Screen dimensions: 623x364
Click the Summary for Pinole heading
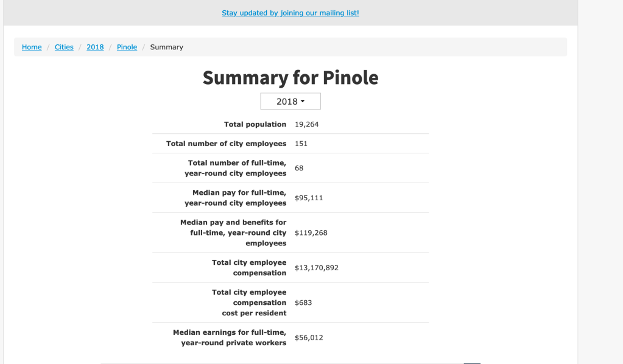[x=290, y=77]
